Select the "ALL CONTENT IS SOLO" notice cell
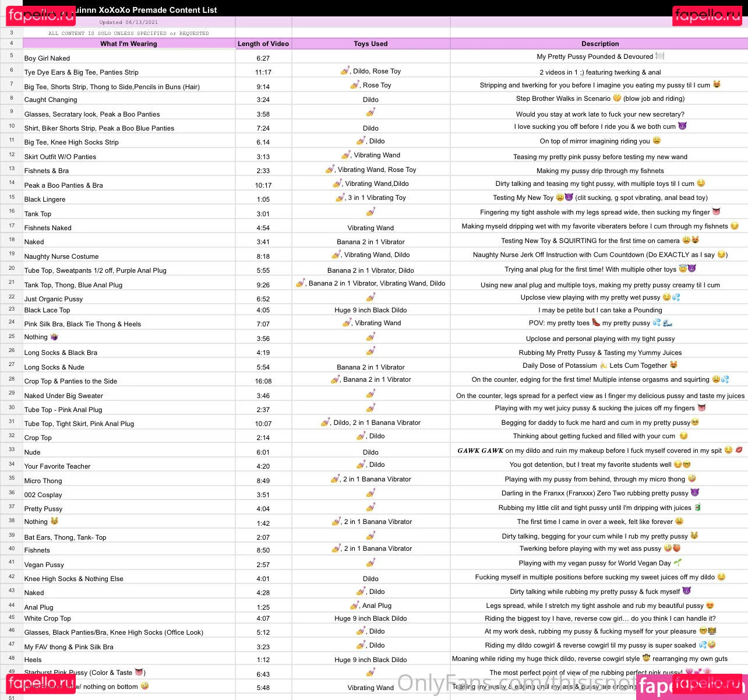The height and width of the screenshot is (700, 748). [129, 33]
